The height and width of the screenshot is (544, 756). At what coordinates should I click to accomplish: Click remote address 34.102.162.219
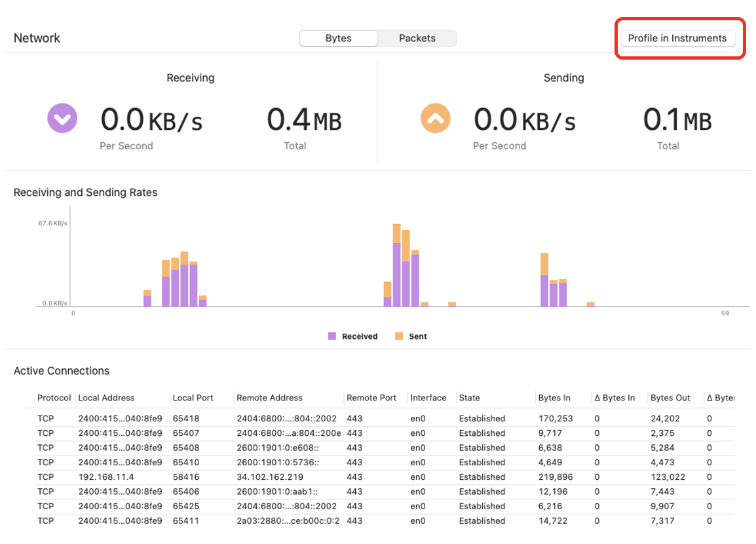tap(270, 477)
